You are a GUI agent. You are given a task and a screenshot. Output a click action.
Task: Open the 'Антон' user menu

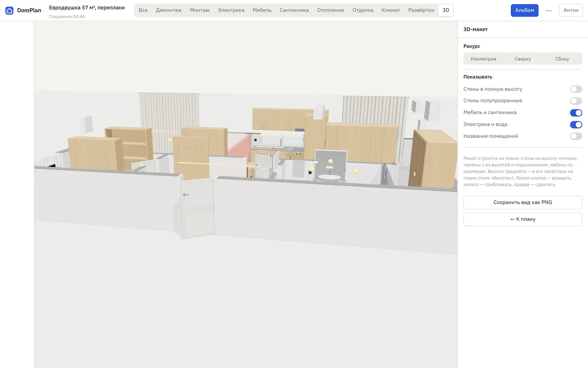tap(571, 10)
